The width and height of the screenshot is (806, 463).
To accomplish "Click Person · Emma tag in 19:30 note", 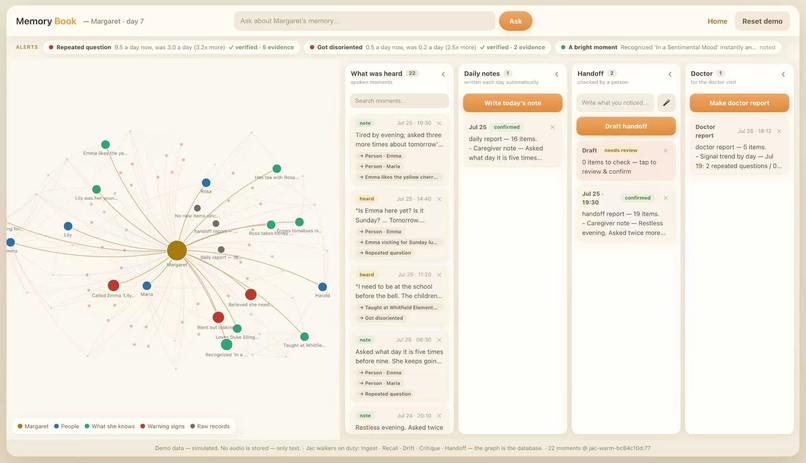I will pyautogui.click(x=380, y=156).
